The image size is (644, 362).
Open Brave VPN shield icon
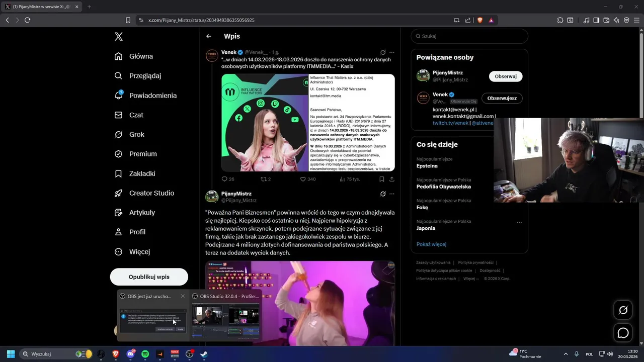point(626,20)
